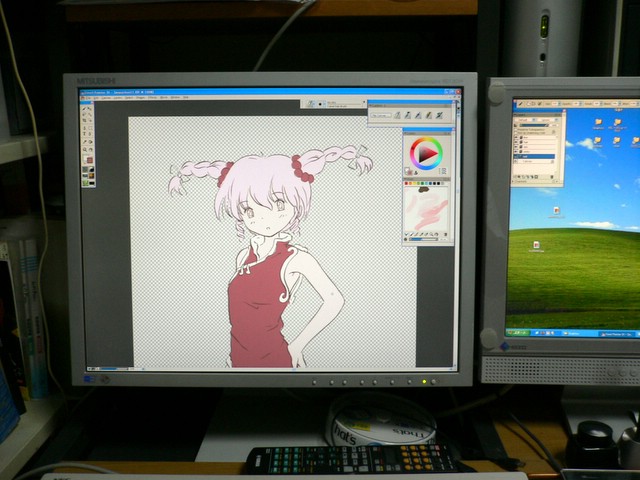Select the Text tool in the toolbox
640x480 pixels.
click(x=84, y=134)
